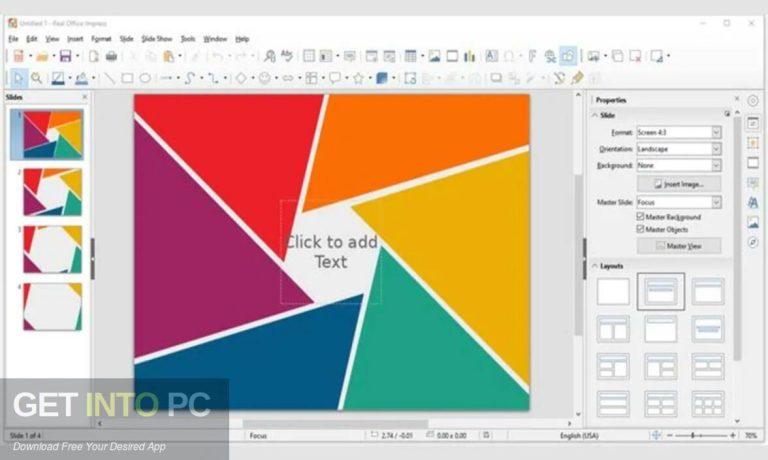768x460 pixels.
Task: Open Find and Replace tool
Action: tap(269, 56)
